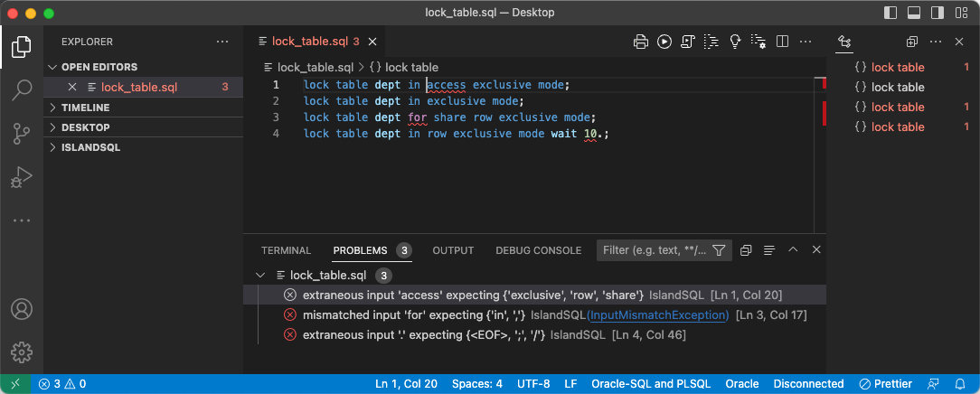Toggle bottom panel layout button
The height and width of the screenshot is (394, 980).
914,13
